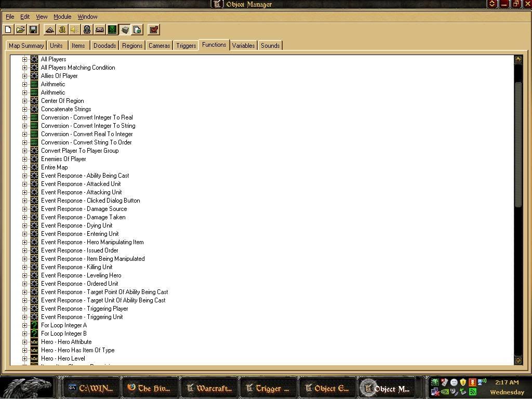The image size is (532, 399).
Task: Expand Conversion - Convert Integer To String node
Action: click(24, 126)
